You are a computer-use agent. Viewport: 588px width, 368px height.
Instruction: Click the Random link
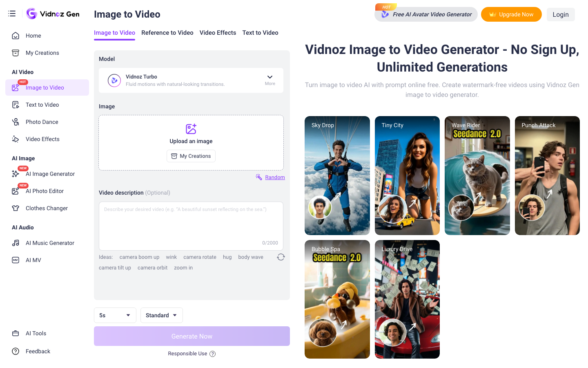275,177
